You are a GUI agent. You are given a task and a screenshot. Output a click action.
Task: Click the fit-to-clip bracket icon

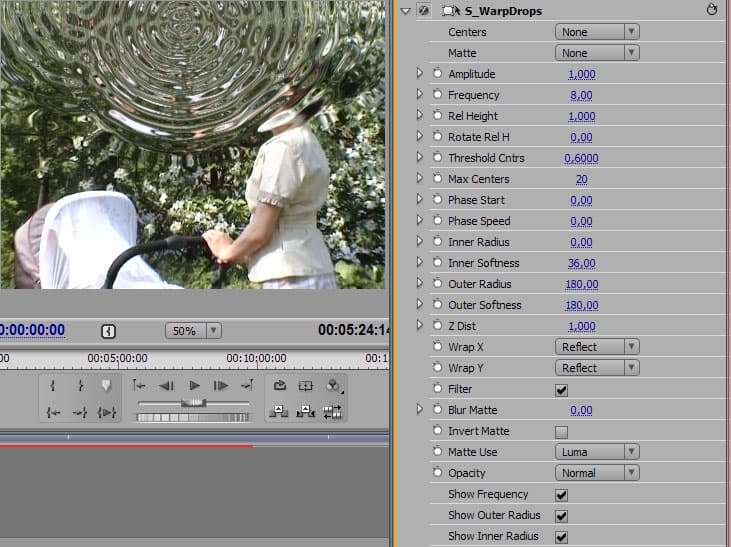[109, 332]
